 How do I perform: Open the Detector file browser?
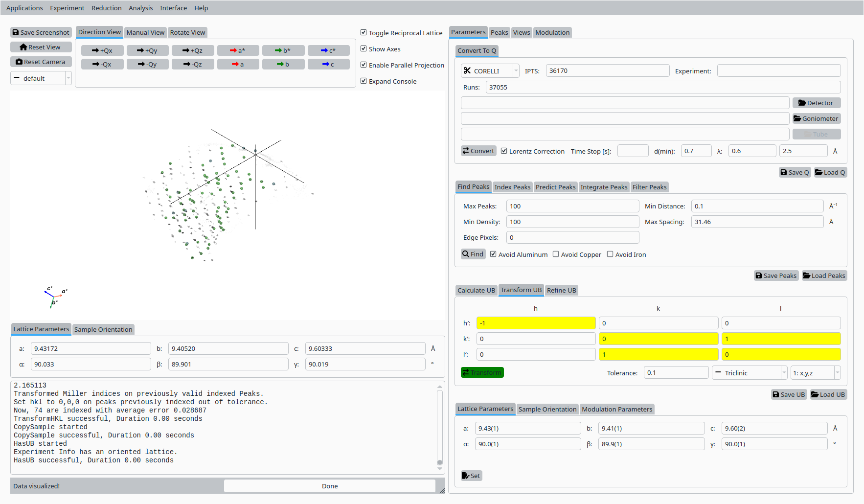(816, 103)
